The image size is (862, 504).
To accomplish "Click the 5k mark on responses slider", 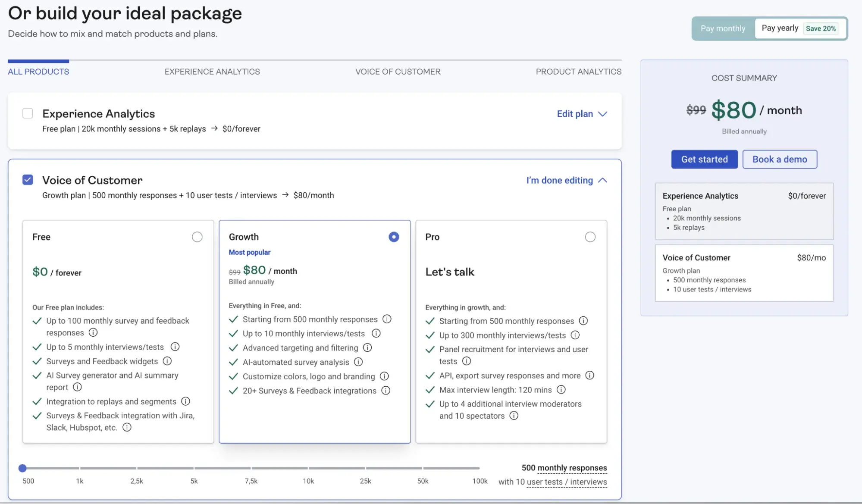I will [x=194, y=468].
